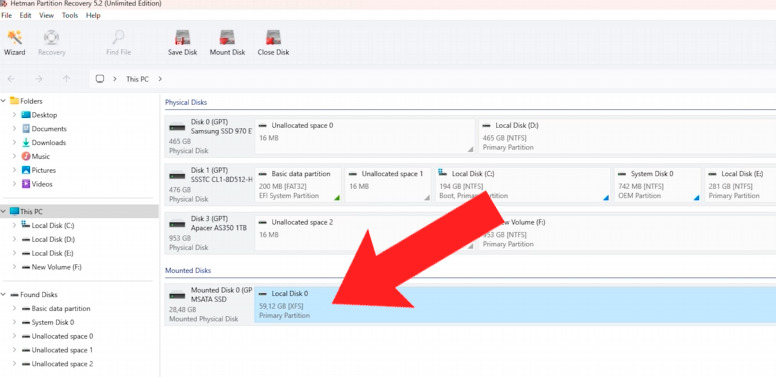The height and width of the screenshot is (377, 776).
Task: Select Local Disk (E:) in tree
Action: pos(53,253)
